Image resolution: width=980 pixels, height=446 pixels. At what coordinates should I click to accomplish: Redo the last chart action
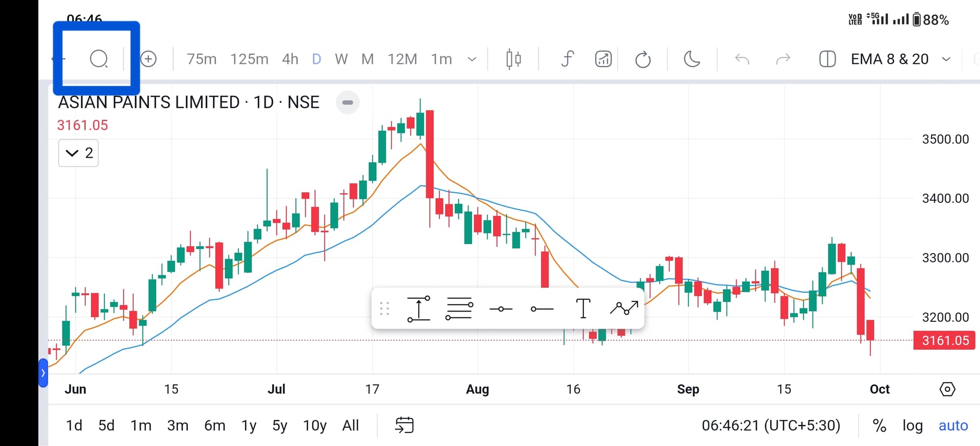click(x=783, y=59)
